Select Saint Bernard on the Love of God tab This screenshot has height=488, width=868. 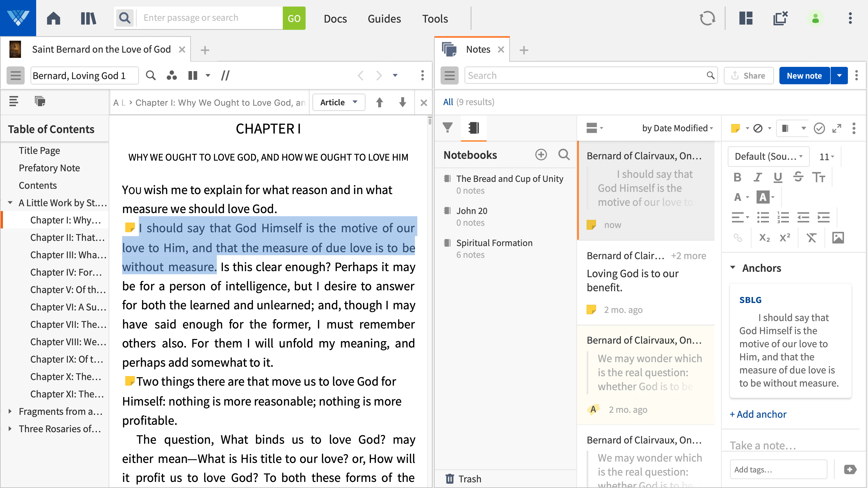point(101,49)
